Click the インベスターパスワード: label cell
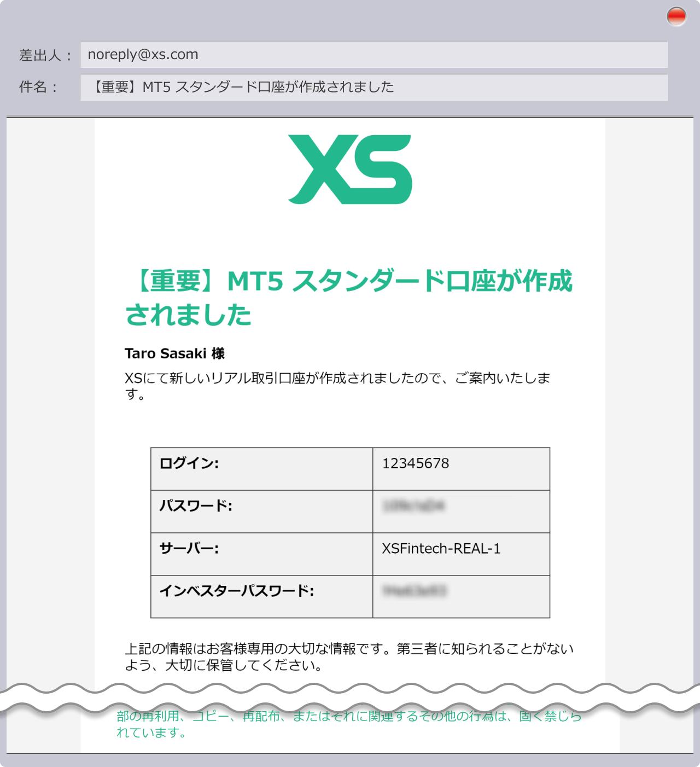 (x=262, y=596)
